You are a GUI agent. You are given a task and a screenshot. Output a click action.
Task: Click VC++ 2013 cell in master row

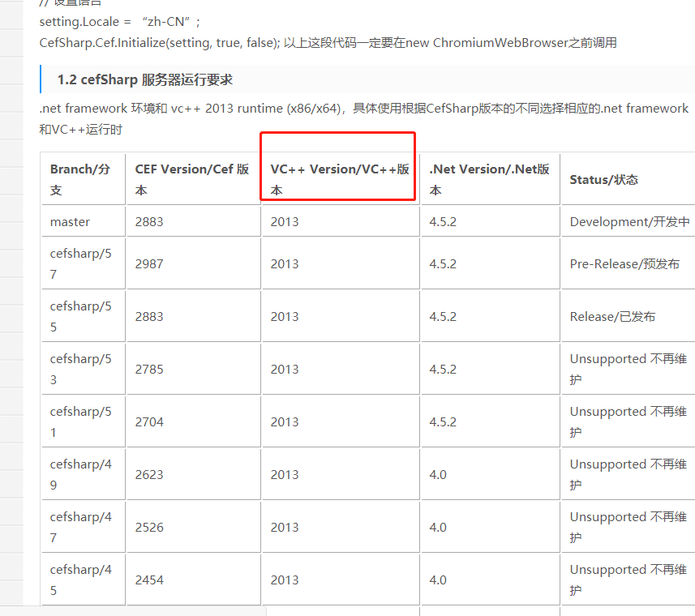(x=340, y=221)
